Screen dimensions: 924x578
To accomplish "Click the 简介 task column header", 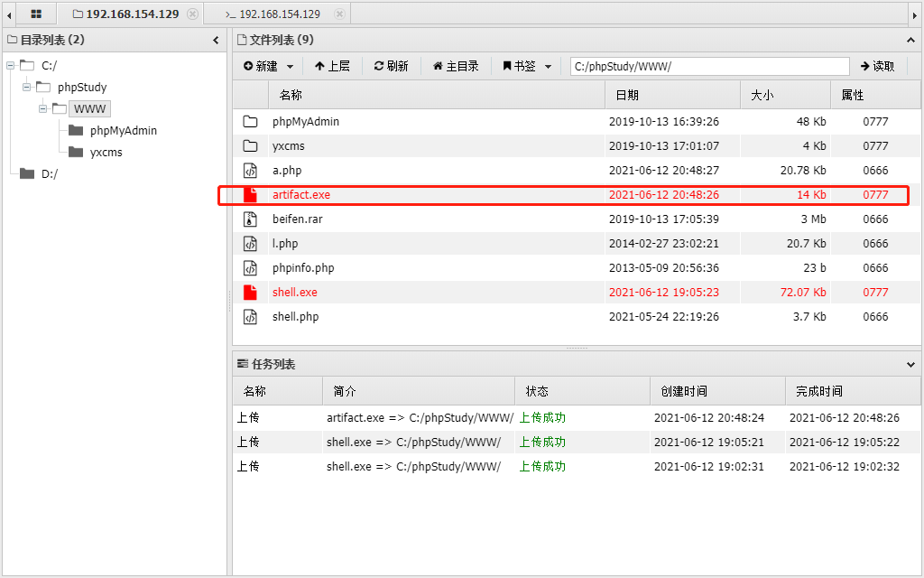I will click(x=419, y=391).
